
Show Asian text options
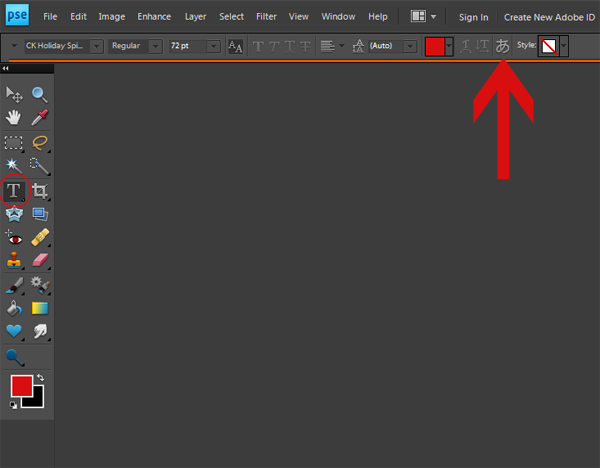pos(502,46)
